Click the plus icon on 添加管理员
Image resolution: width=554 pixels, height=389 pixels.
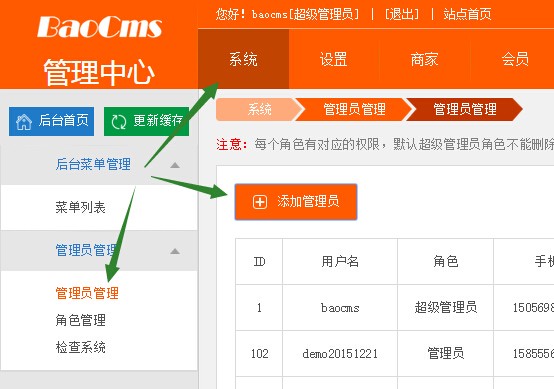tap(260, 202)
